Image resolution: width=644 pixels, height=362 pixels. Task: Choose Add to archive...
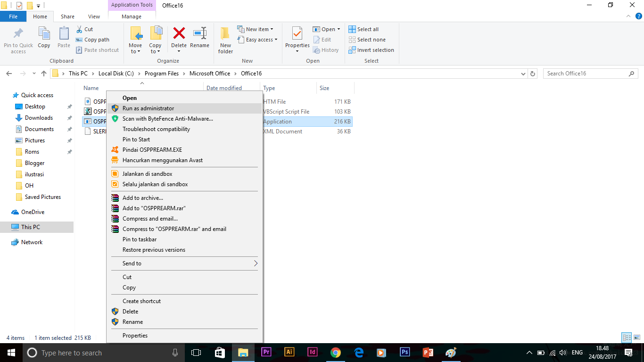pos(184,198)
